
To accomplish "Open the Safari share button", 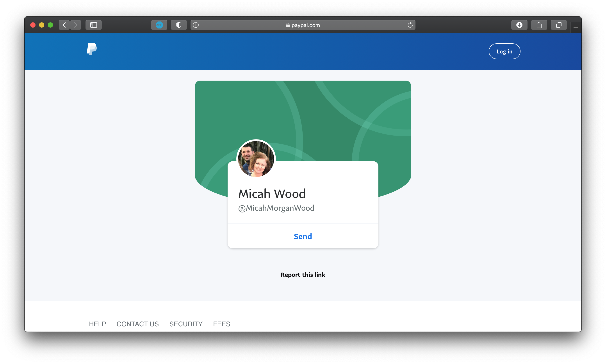I will click(539, 25).
